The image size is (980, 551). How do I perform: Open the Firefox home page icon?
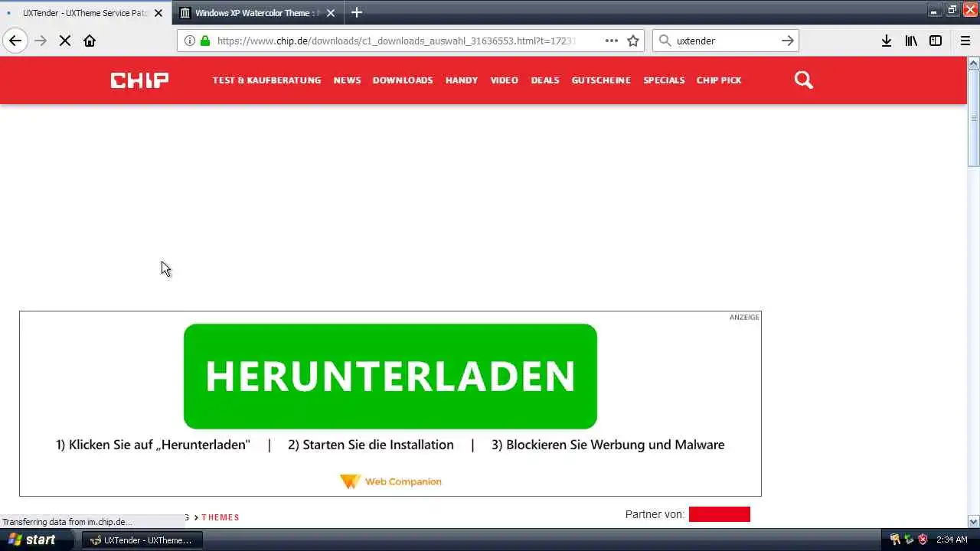(90, 41)
